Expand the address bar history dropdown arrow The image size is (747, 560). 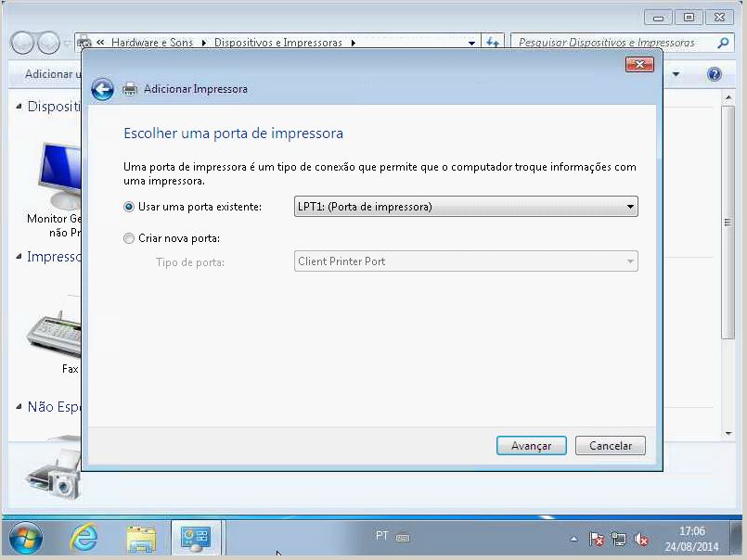[x=472, y=43]
